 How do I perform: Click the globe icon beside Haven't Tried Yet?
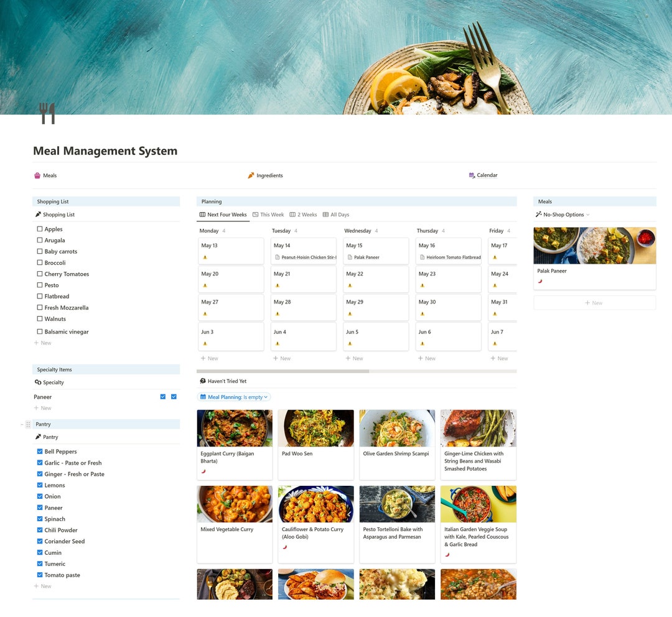(202, 381)
